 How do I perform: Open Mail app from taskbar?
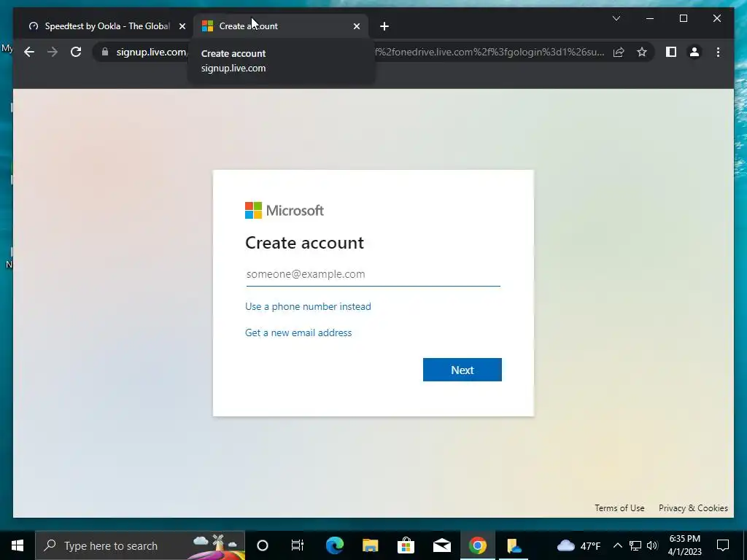441,545
